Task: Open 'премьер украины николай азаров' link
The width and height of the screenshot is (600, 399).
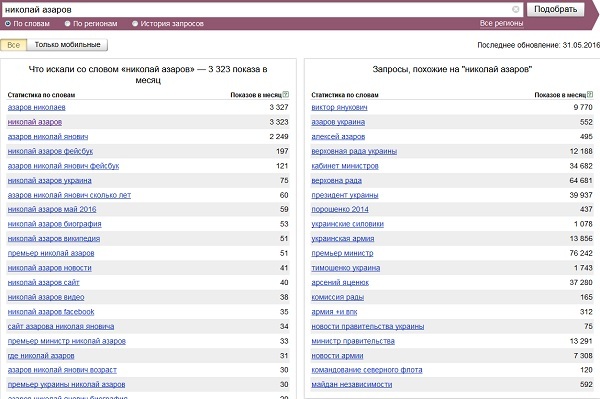Action: point(66,384)
